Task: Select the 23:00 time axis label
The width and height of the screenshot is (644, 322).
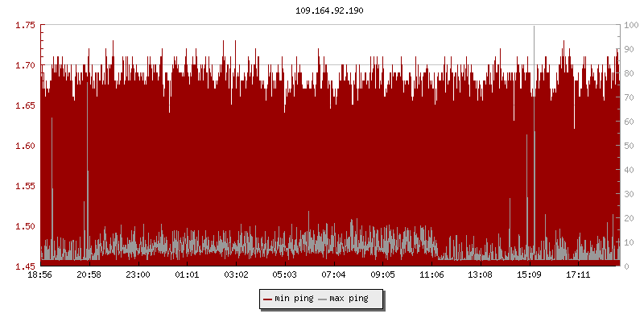Action: [x=138, y=275]
